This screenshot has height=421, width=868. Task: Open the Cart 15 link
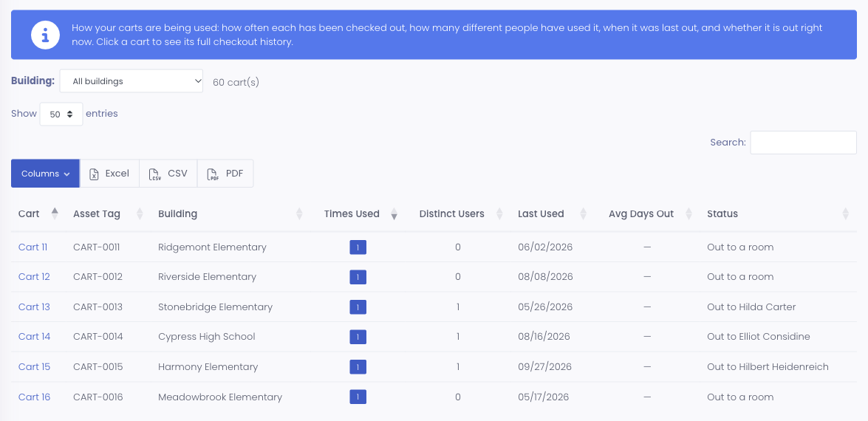[x=34, y=367]
